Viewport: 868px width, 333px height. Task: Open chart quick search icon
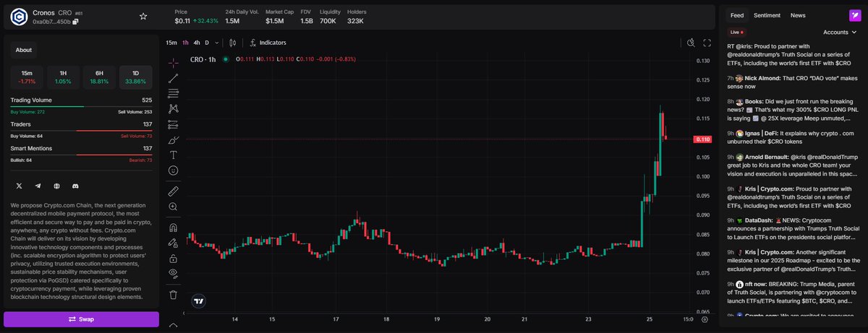[691, 43]
